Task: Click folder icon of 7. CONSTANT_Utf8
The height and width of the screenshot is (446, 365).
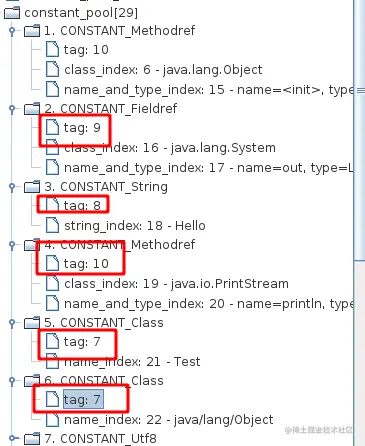Action: (32, 438)
